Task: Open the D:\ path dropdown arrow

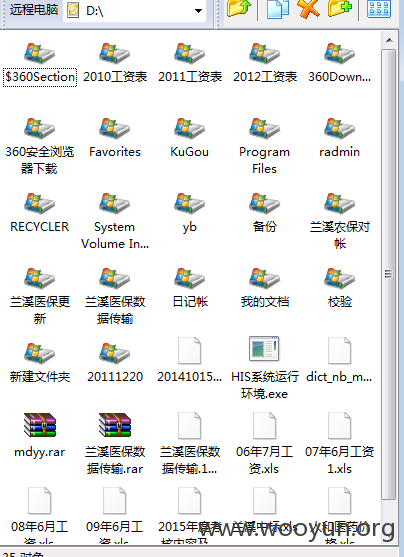Action: coord(199,11)
